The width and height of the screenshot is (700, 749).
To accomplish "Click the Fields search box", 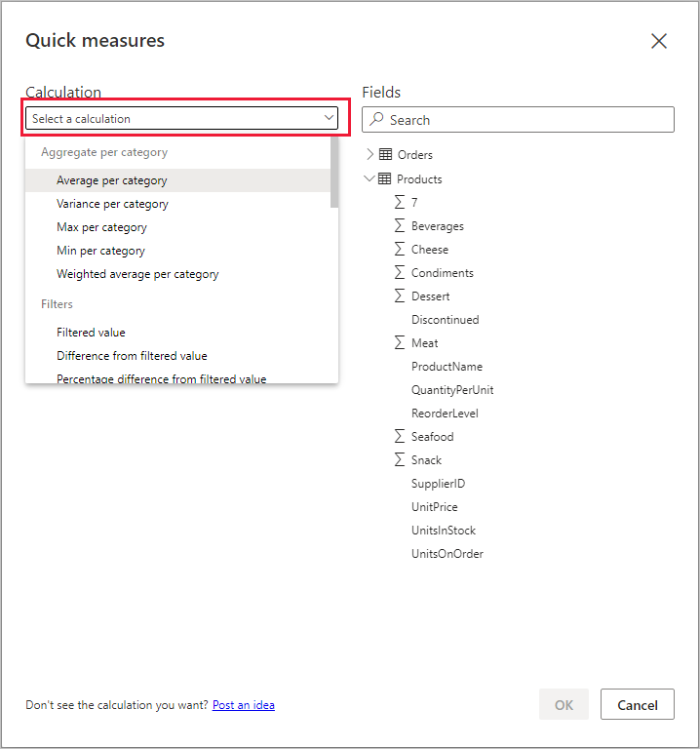I will (518, 120).
